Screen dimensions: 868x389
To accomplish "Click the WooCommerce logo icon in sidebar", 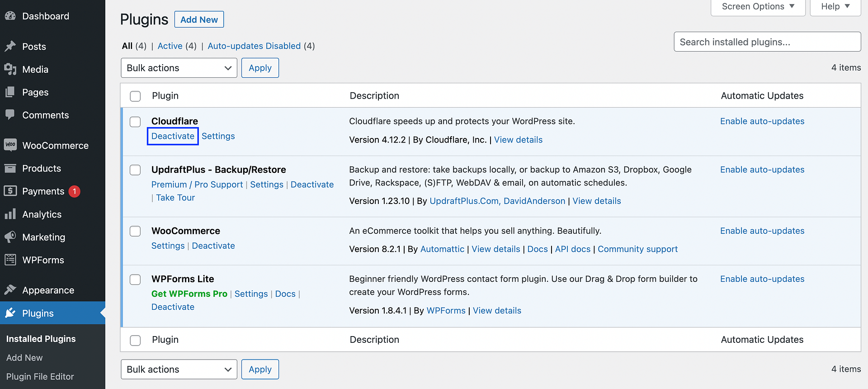I will [x=10, y=145].
